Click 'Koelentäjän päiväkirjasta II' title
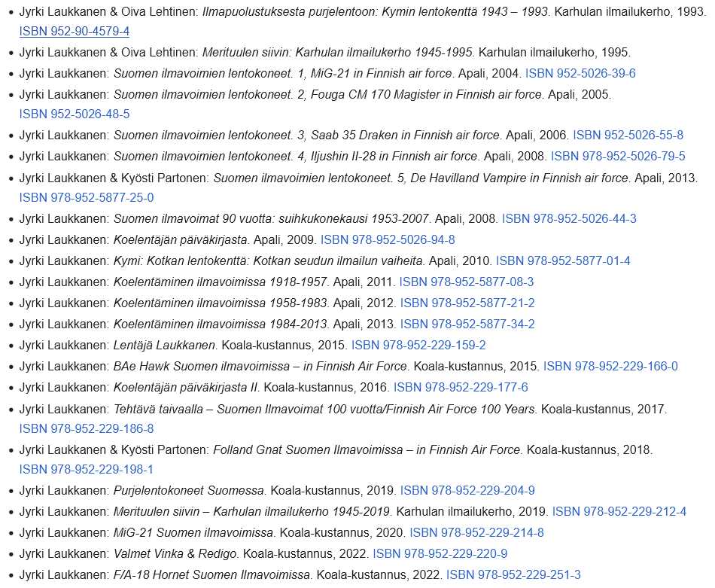The width and height of the screenshot is (715, 588). click(x=186, y=387)
